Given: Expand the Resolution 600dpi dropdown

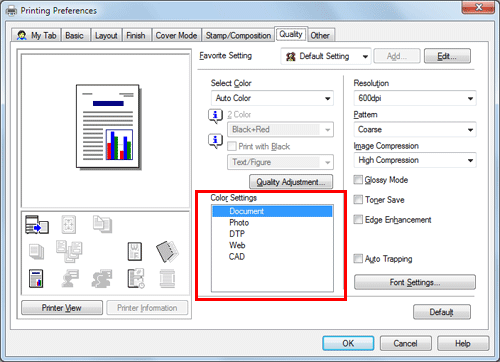Looking at the screenshot, I should 415,98.
